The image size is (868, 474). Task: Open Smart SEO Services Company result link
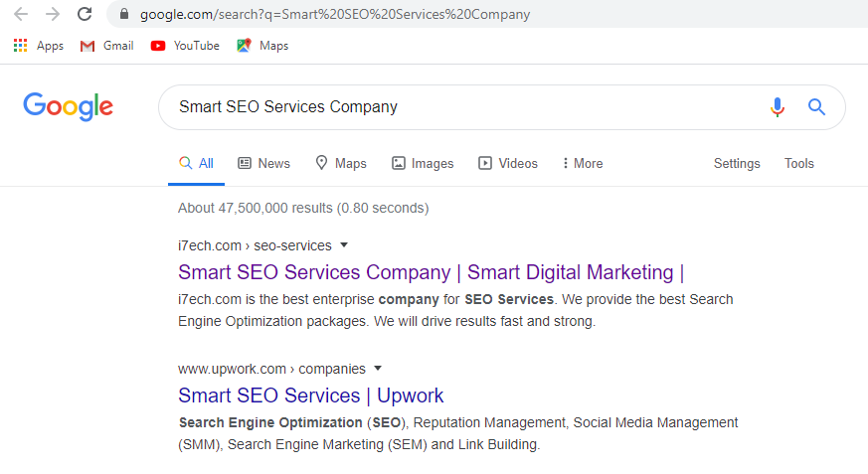[x=431, y=272]
